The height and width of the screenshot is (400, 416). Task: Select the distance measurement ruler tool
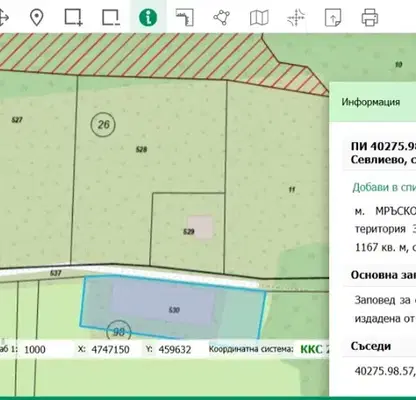[x=185, y=17]
